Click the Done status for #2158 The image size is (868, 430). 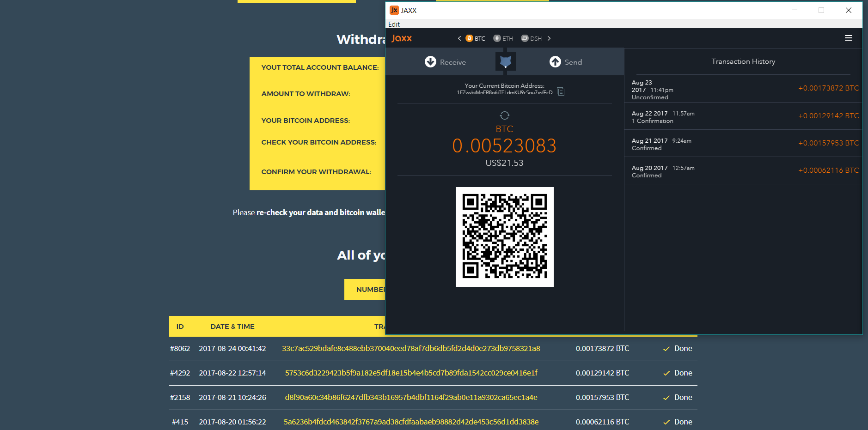(678, 397)
